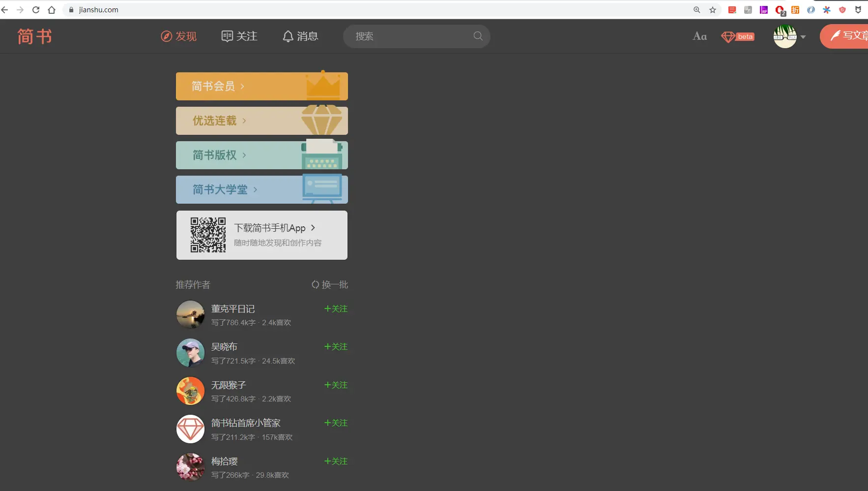This screenshot has height=491, width=868.
Task: Click the 简书 logo
Action: coord(33,36)
